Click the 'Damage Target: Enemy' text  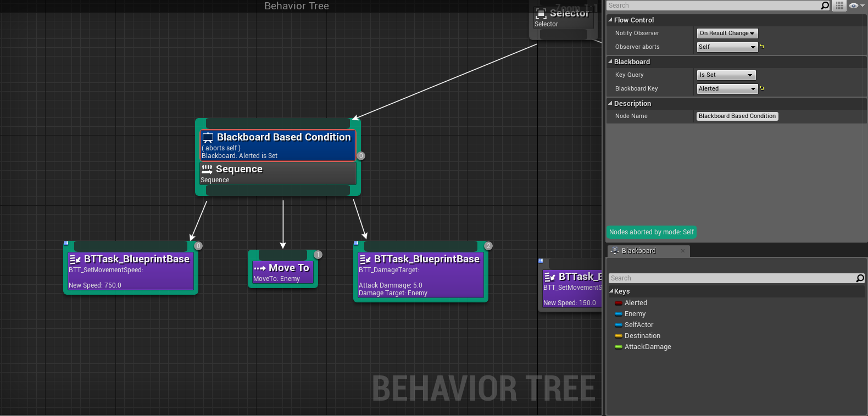pos(393,293)
